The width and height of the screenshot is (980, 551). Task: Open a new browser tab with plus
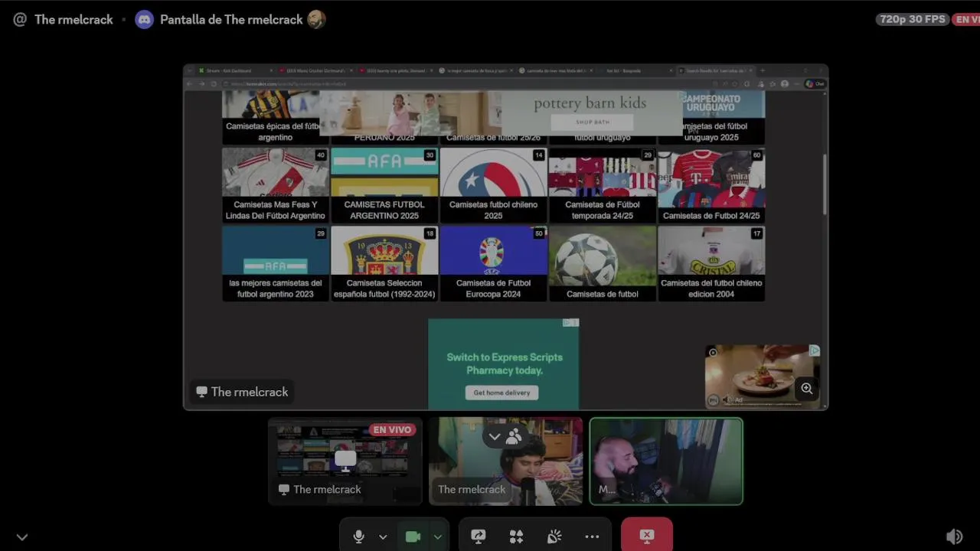[762, 70]
